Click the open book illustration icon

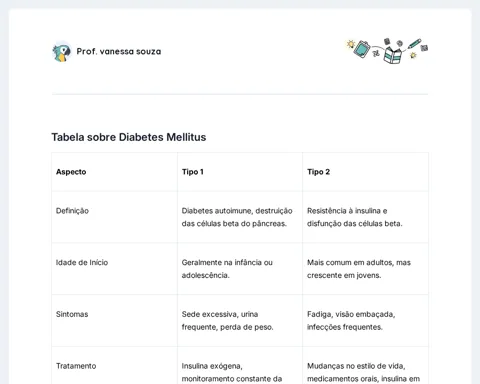click(x=393, y=55)
